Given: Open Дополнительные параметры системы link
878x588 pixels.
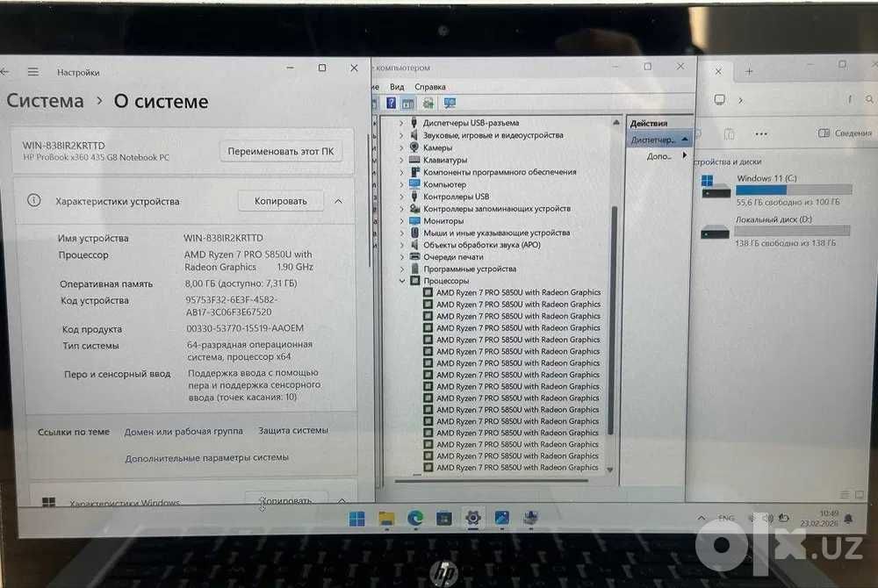Looking at the screenshot, I should 206,457.
